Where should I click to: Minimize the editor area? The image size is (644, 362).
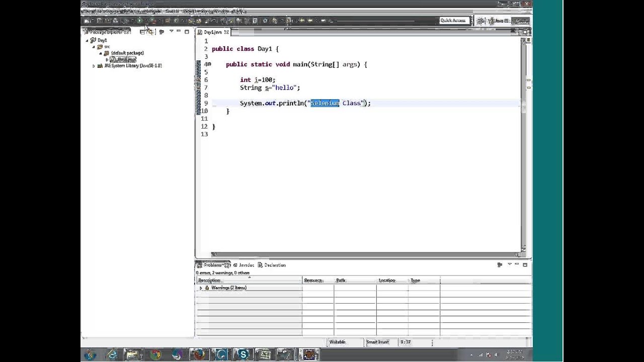pyautogui.click(x=517, y=32)
